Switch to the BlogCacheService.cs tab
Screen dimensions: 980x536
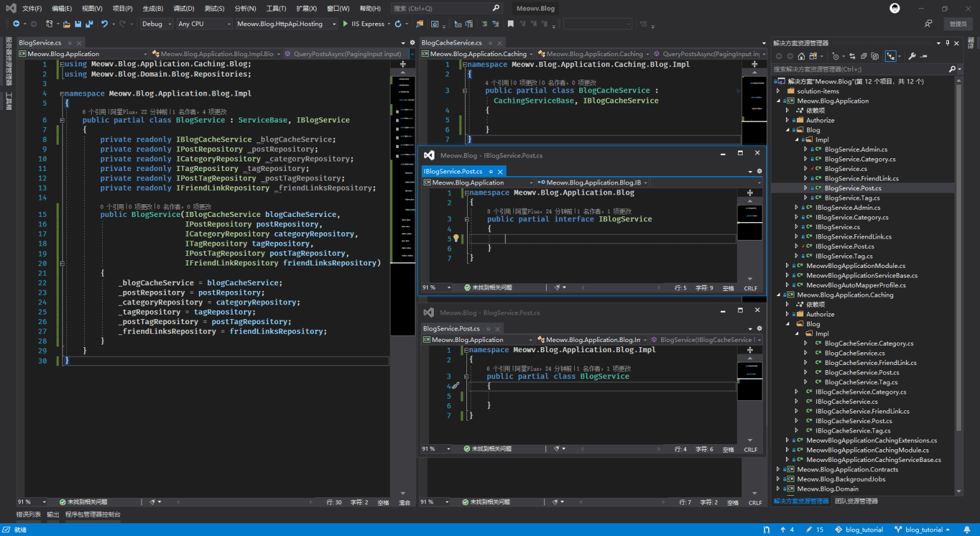pos(451,43)
